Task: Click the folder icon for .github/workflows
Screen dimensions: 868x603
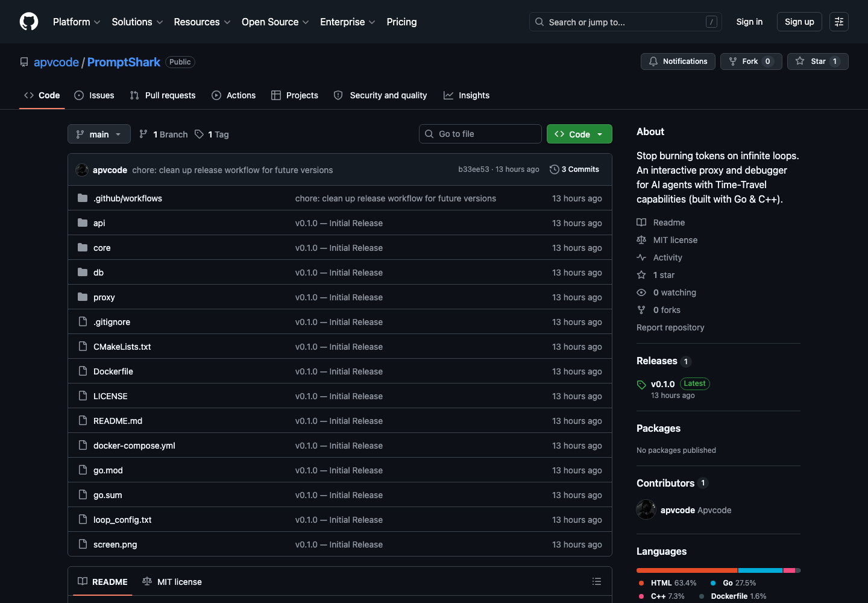Action: click(83, 198)
